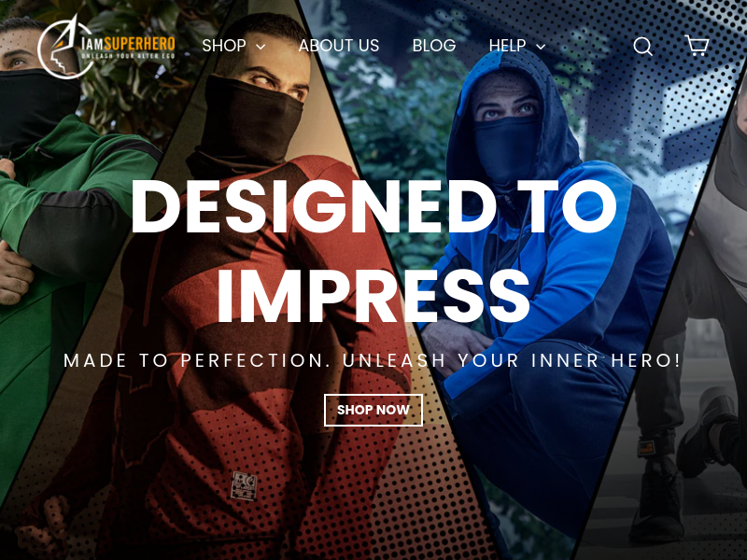
Task: Expand the SHOP menu chevron
Action: [x=261, y=47]
